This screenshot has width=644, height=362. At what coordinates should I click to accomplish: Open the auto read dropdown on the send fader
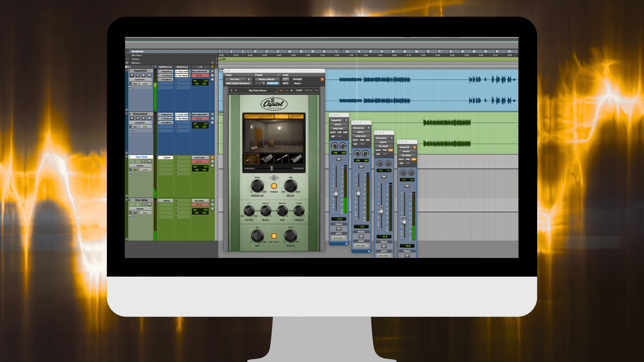(x=339, y=238)
